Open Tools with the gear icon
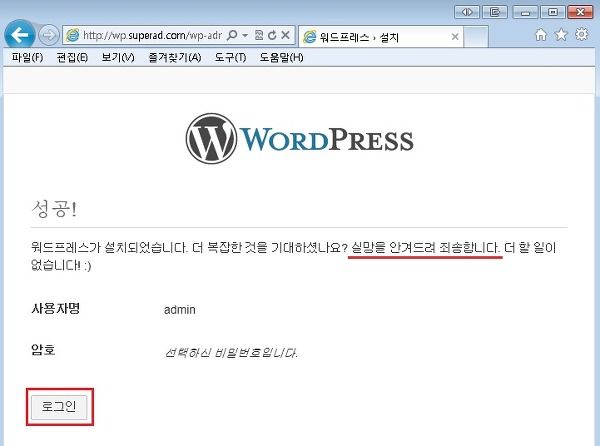Image resolution: width=600 pixels, height=446 pixels. 582,35
